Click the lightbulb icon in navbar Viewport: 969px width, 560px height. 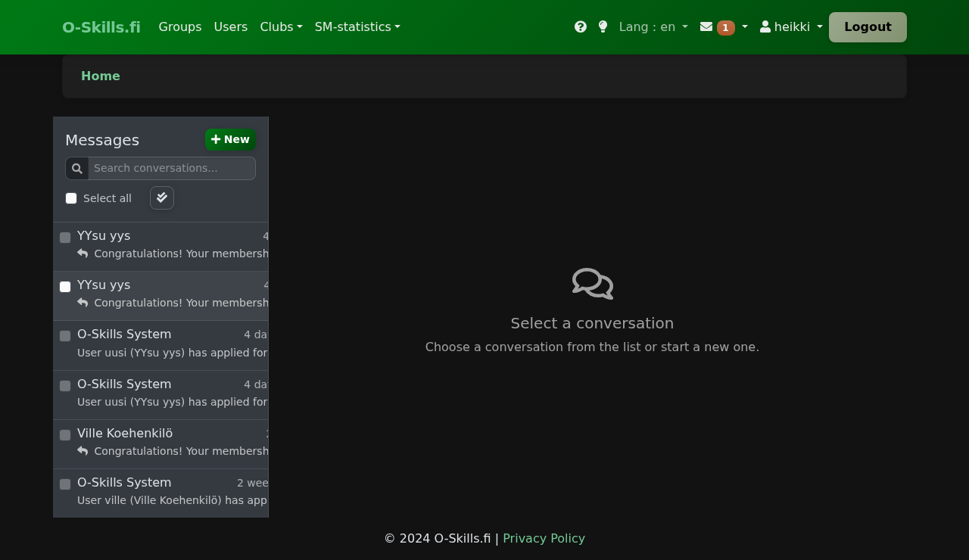pyautogui.click(x=603, y=27)
